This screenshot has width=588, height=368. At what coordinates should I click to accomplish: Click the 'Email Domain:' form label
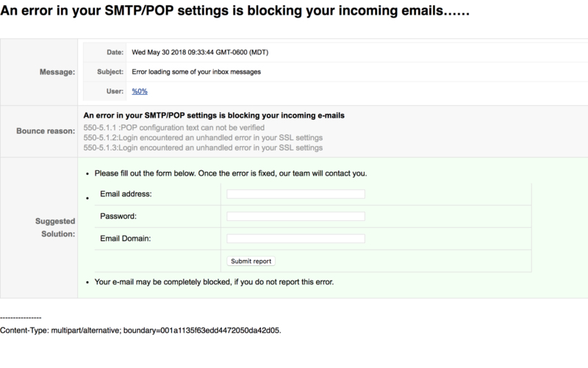point(125,238)
